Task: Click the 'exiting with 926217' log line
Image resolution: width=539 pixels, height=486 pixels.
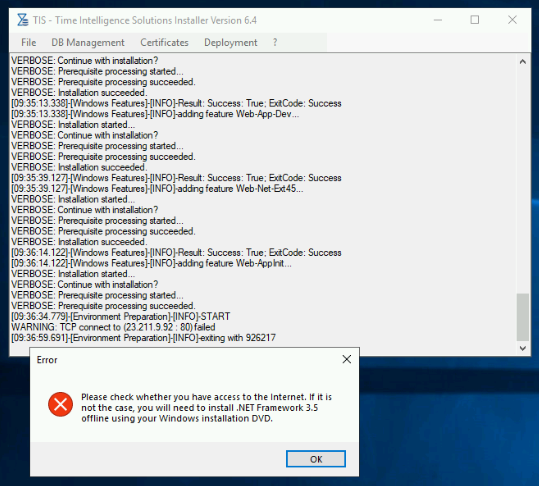Action: click(144, 338)
